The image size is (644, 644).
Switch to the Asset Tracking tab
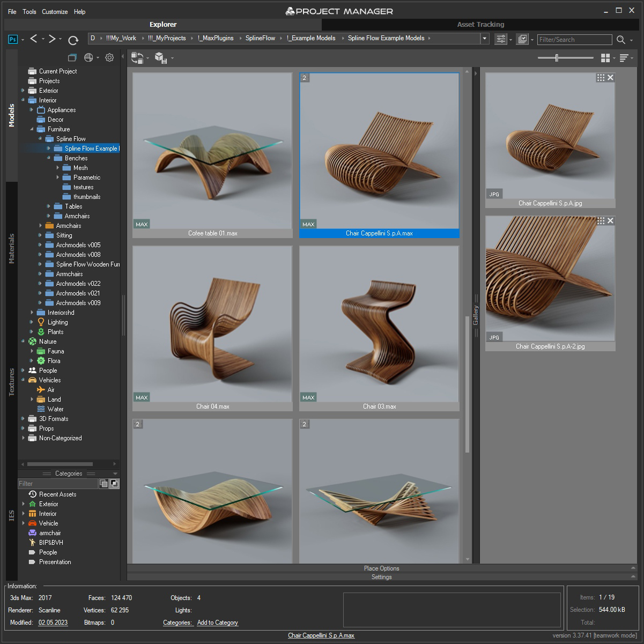coord(480,24)
